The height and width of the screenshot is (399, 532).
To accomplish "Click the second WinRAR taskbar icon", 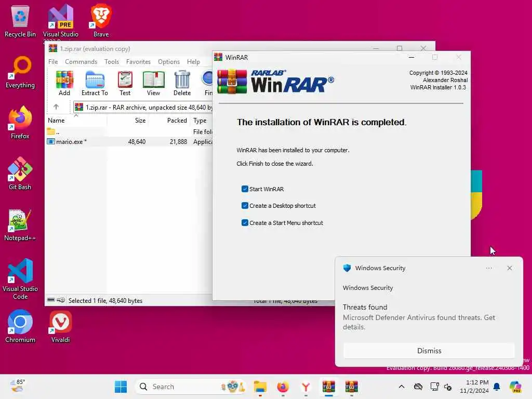I will pos(352,387).
